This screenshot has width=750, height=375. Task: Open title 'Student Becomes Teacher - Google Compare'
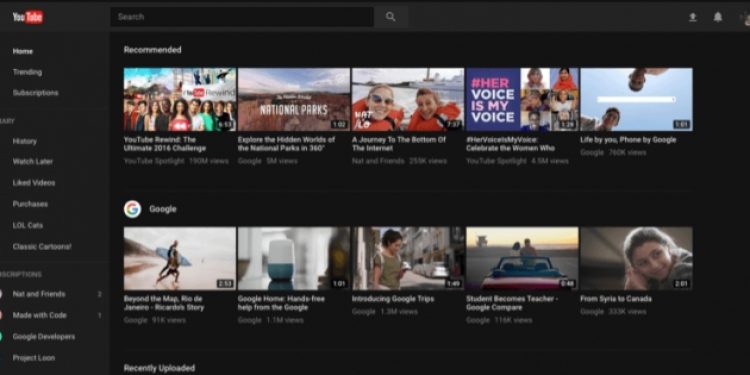[x=512, y=303]
